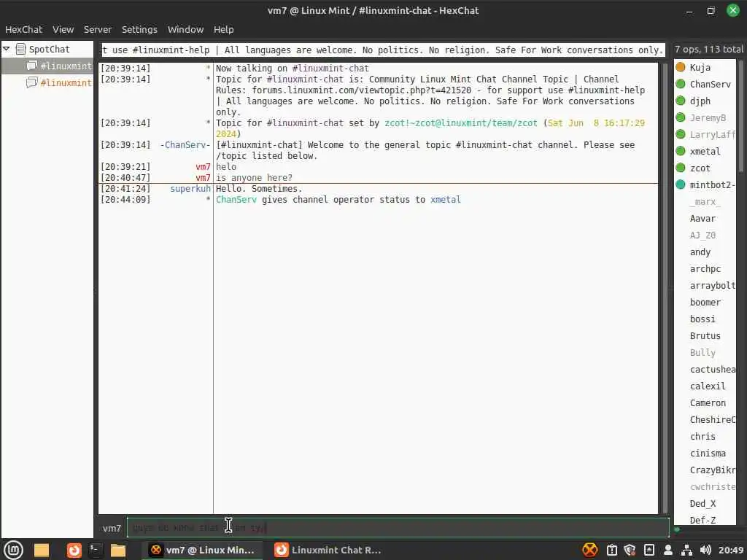Open the clock showing 20:49
The height and width of the screenshot is (560, 747).
tap(731, 550)
